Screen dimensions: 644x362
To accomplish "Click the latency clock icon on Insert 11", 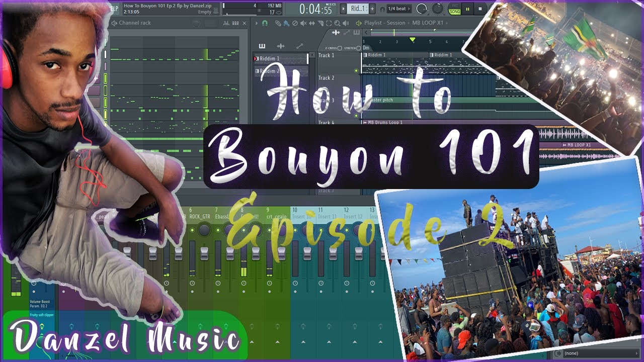I will 321,284.
